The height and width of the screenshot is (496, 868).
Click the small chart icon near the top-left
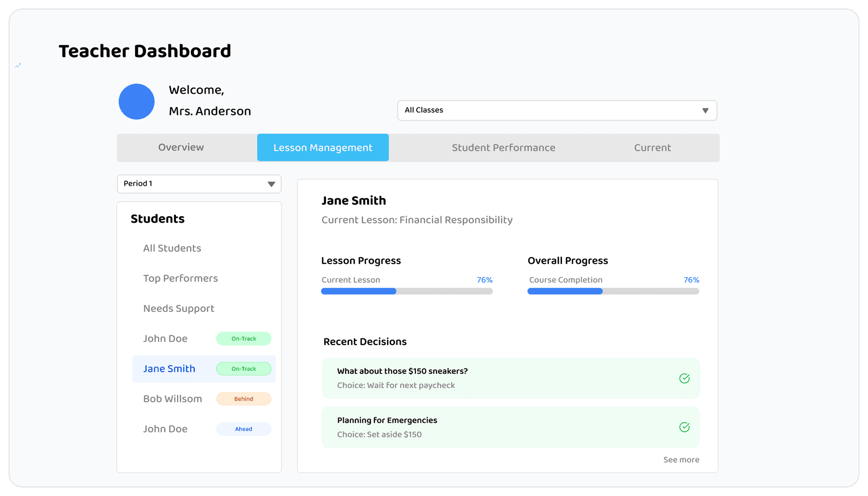[x=18, y=66]
